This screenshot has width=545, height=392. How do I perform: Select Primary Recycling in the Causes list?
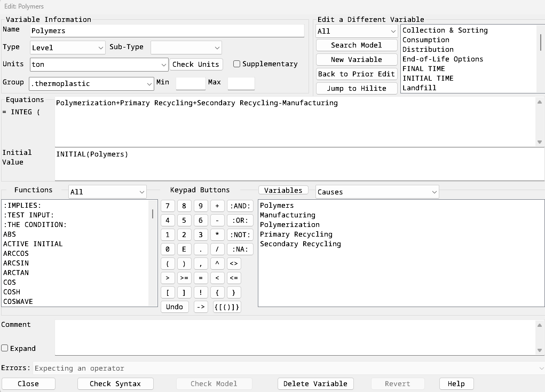pos(296,234)
